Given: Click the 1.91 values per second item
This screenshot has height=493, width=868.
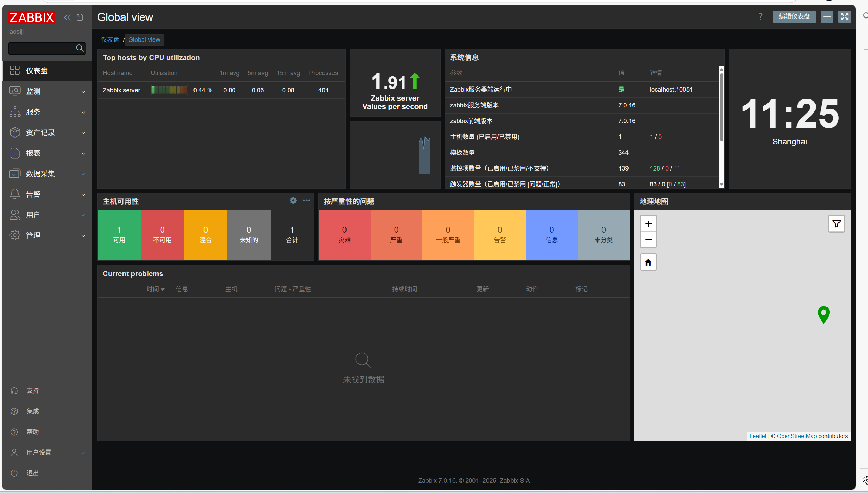Looking at the screenshot, I should click(x=395, y=82).
